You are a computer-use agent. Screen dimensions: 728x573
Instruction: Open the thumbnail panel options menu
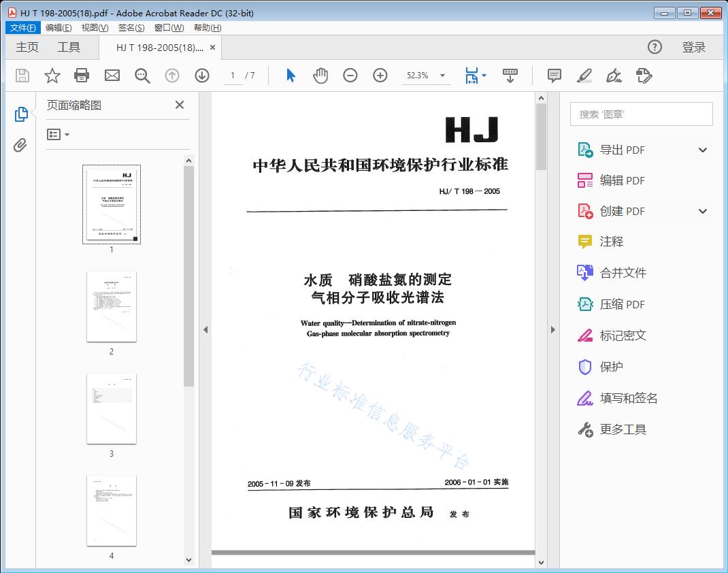click(x=57, y=135)
